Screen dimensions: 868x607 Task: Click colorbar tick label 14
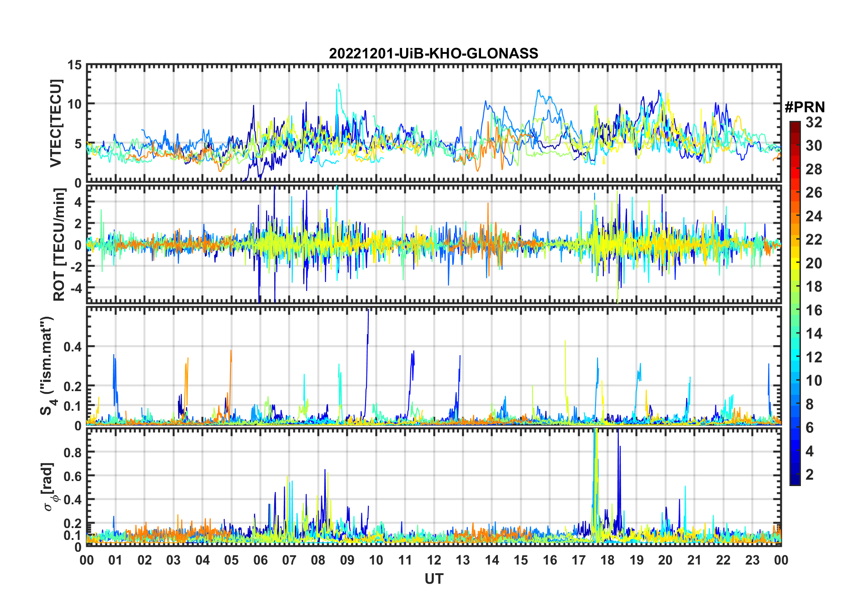click(814, 334)
